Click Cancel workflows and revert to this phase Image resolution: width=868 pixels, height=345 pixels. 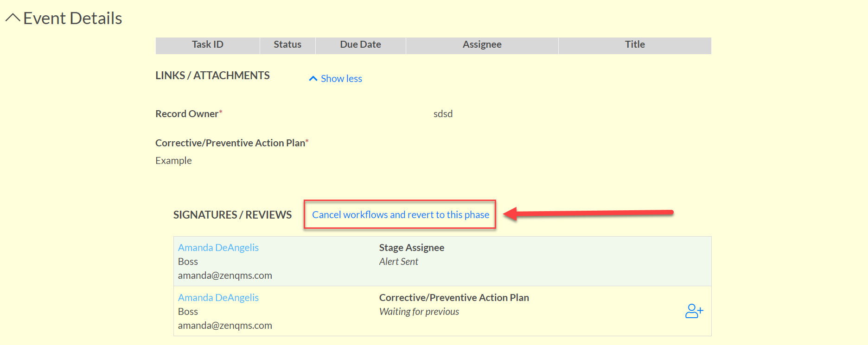(x=401, y=214)
